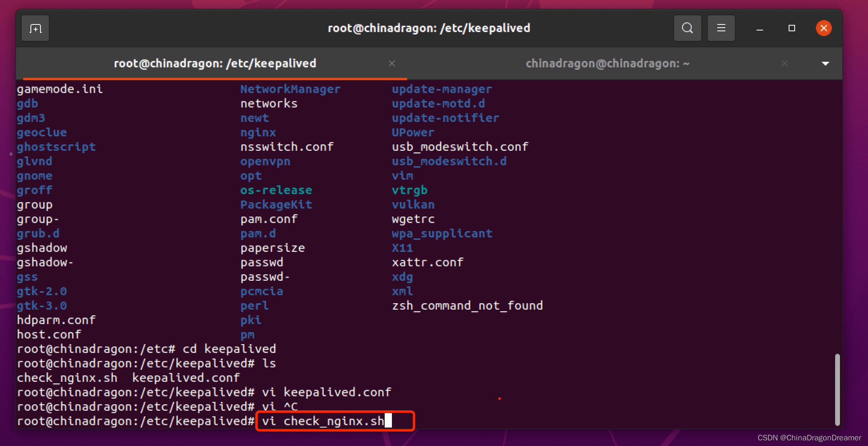Click the 'opt' directory name

(x=251, y=176)
